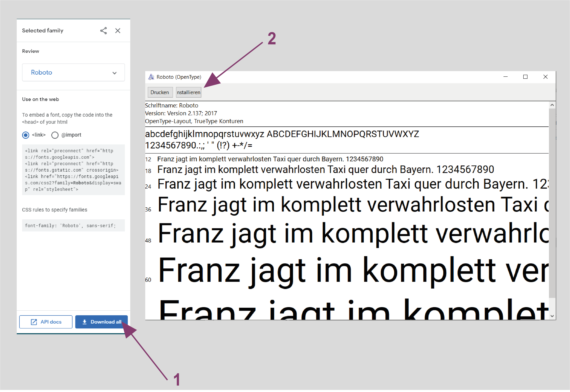Click the 18-point sample sentence
This screenshot has height=392, width=570.
tap(326, 170)
